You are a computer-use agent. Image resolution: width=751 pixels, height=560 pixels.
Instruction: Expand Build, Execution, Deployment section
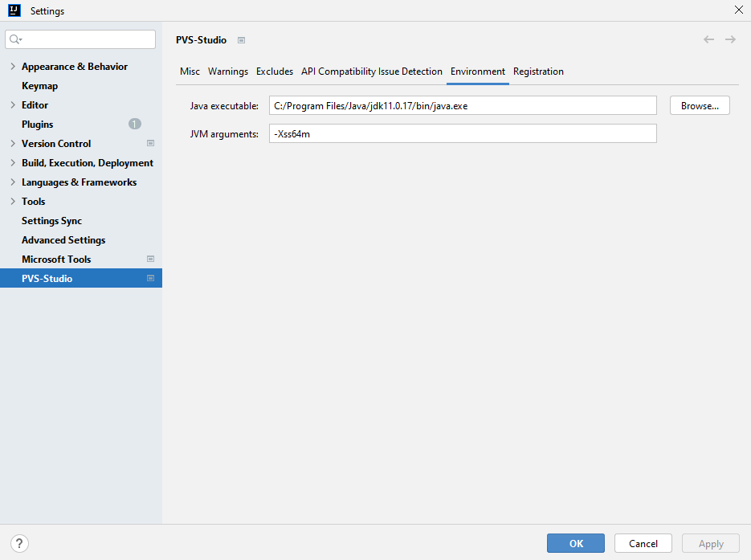coord(13,163)
